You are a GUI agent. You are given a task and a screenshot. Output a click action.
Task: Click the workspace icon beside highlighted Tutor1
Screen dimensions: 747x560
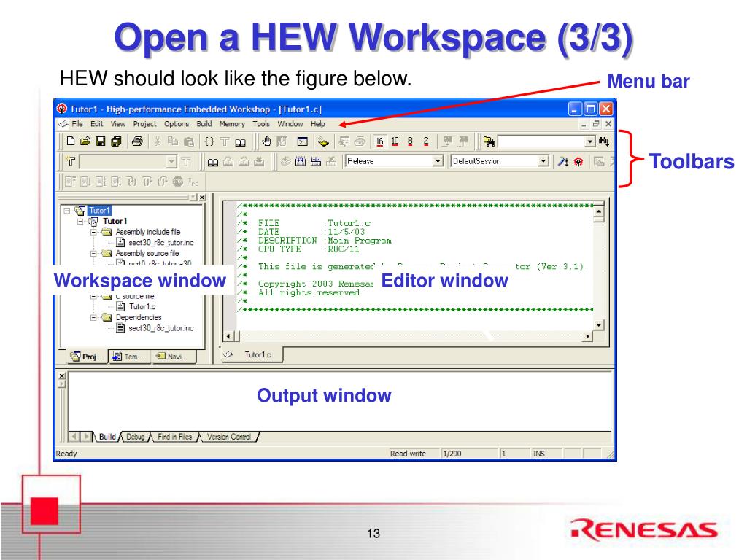pos(80,211)
